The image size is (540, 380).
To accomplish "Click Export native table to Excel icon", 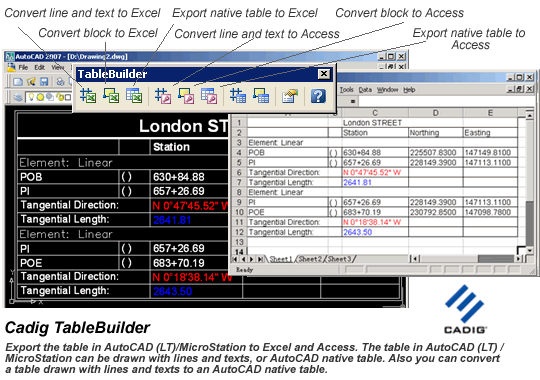I will click(x=134, y=95).
